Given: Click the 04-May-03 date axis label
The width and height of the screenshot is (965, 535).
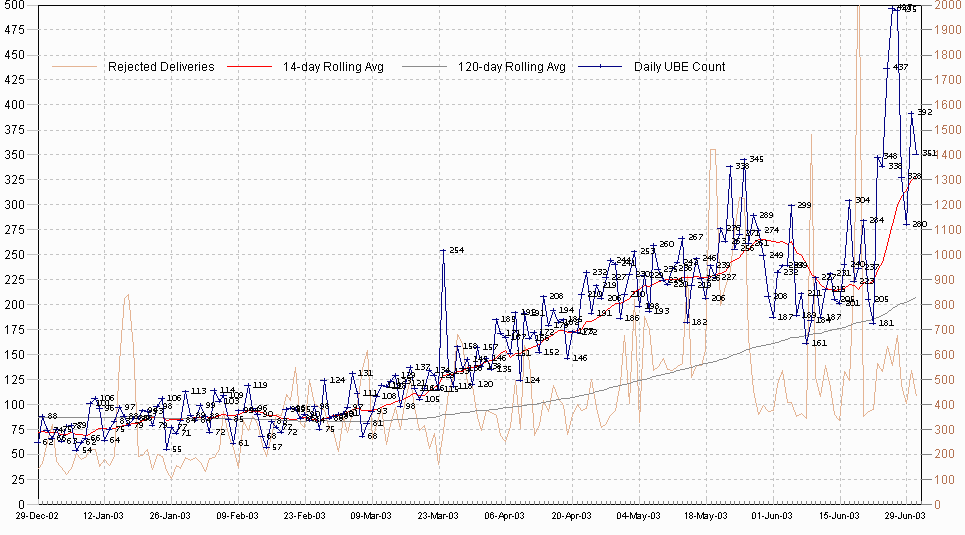Looking at the screenshot, I should pyautogui.click(x=638, y=516).
